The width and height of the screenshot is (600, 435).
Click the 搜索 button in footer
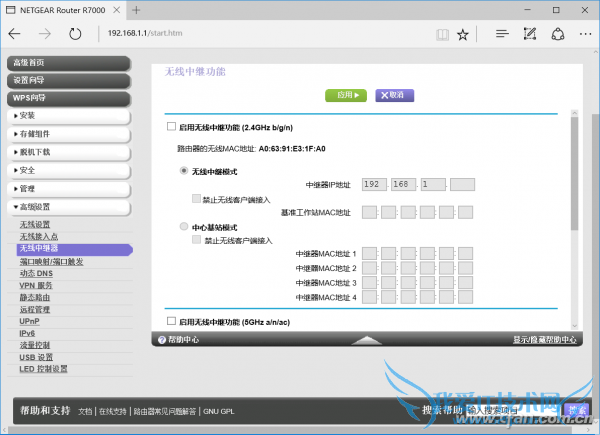(x=576, y=411)
